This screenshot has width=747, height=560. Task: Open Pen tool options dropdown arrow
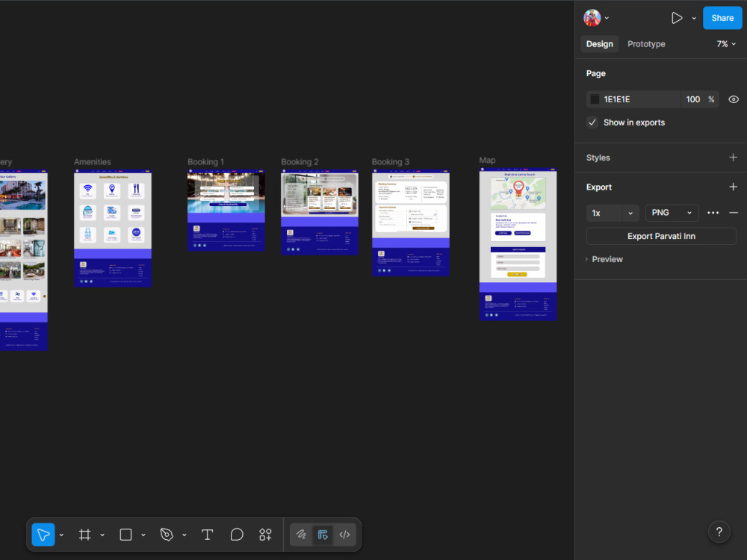pyautogui.click(x=185, y=535)
